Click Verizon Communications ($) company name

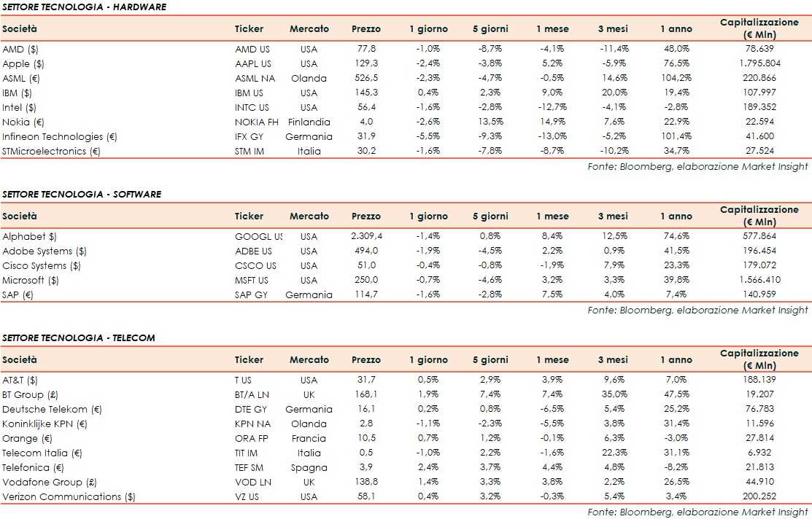pyautogui.click(x=69, y=496)
